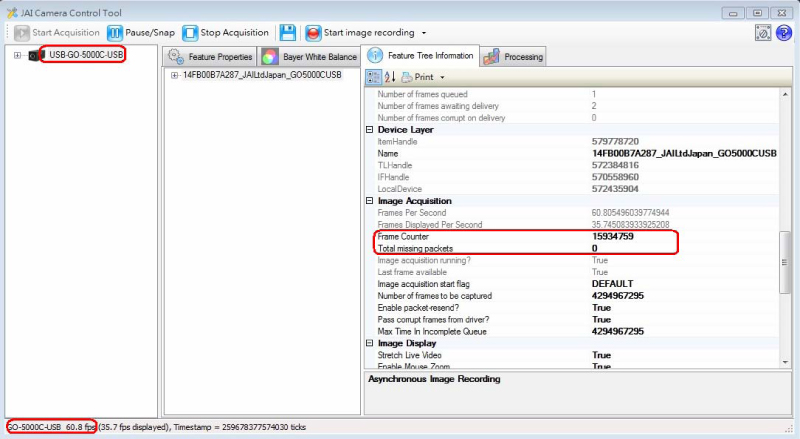Sort properties alphabetically with A-Z icon

[390, 77]
